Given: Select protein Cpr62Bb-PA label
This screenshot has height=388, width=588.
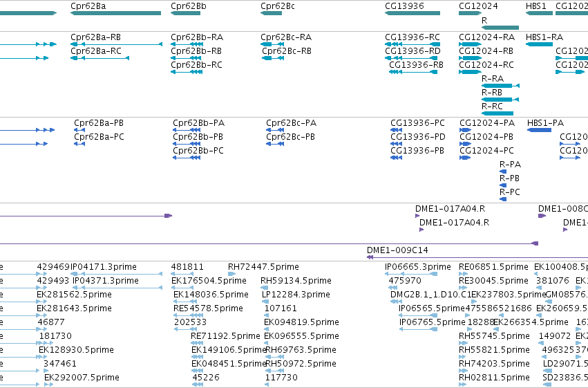Looking at the screenshot, I should (x=199, y=123).
